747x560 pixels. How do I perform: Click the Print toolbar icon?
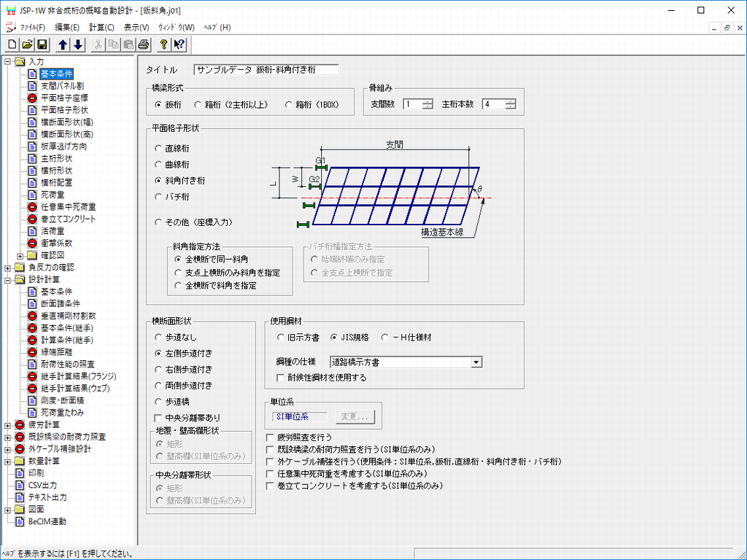coord(144,44)
